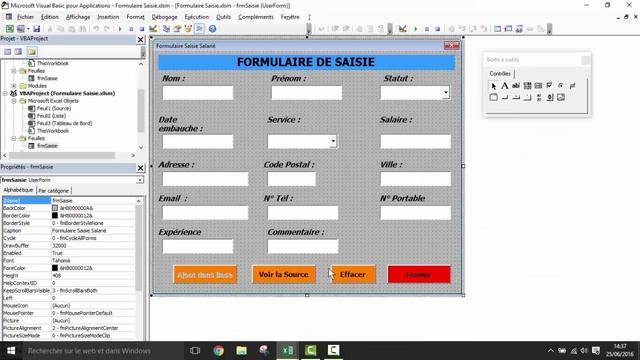Open the Débogage menu

tap(164, 17)
